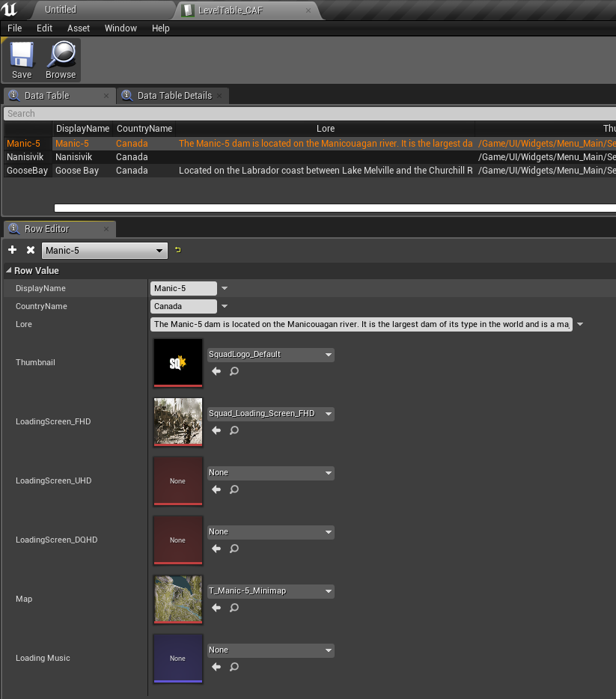Open the Asset menu
The width and height of the screenshot is (616, 699).
click(x=79, y=28)
